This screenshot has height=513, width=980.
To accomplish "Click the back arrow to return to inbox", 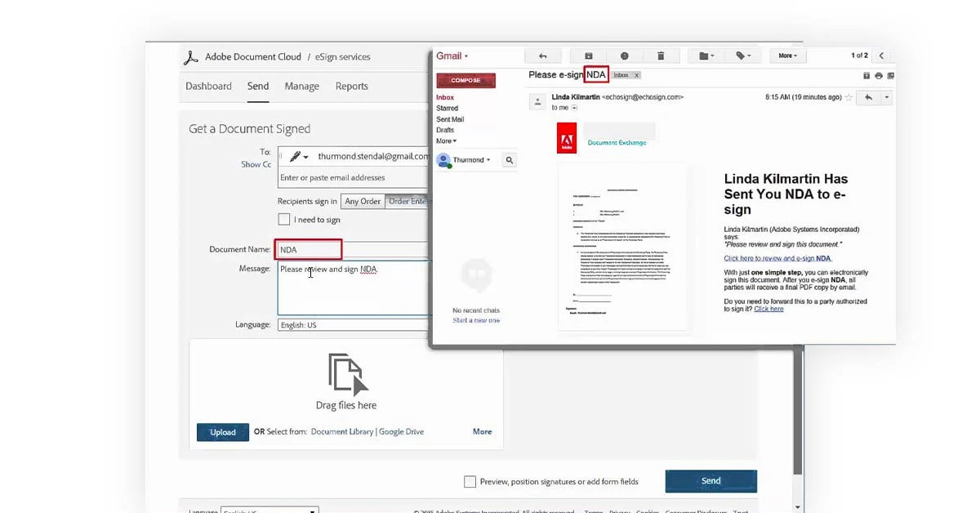I will pos(541,55).
